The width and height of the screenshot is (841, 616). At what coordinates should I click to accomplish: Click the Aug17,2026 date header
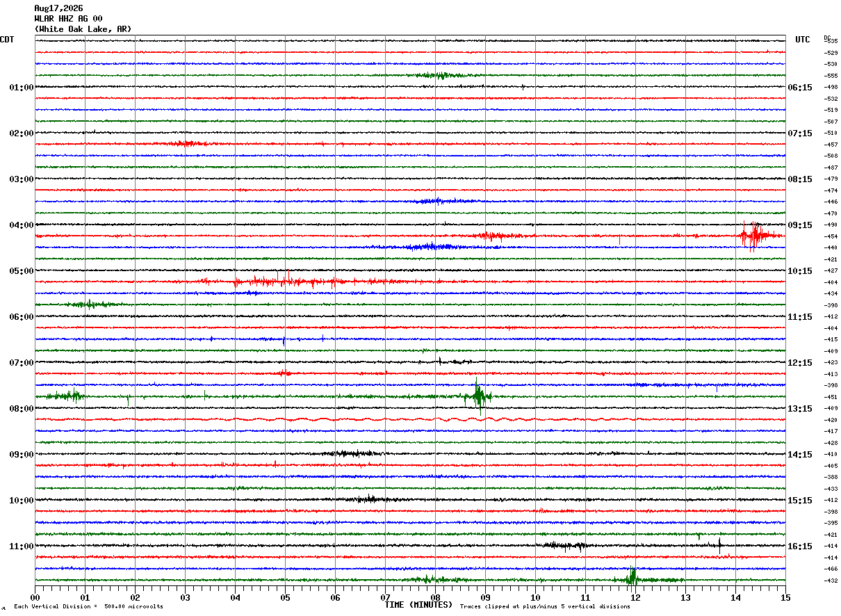click(58, 8)
